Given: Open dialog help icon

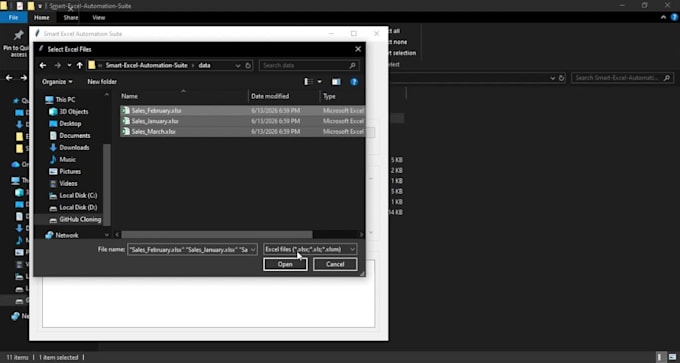Looking at the screenshot, I should pos(354,82).
